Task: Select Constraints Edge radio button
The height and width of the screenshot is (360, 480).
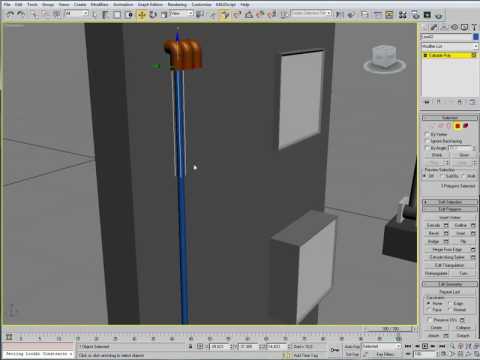Action: 450,303
